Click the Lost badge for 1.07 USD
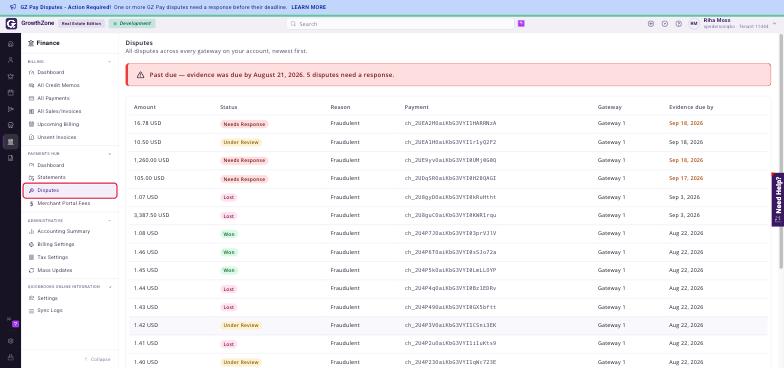This screenshot has width=784, height=368. click(x=228, y=197)
